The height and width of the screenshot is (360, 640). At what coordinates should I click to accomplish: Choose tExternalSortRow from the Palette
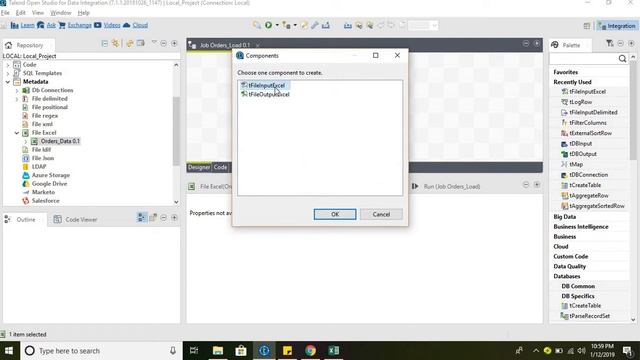click(590, 133)
